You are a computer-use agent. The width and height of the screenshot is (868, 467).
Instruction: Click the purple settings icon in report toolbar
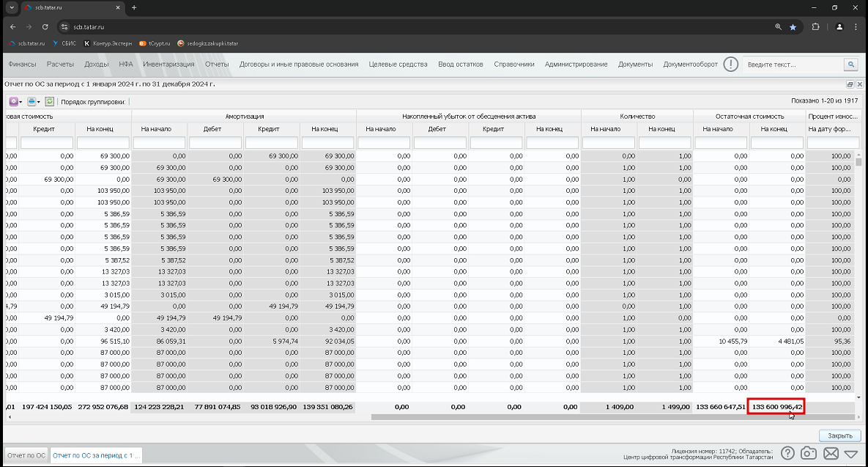13,101
